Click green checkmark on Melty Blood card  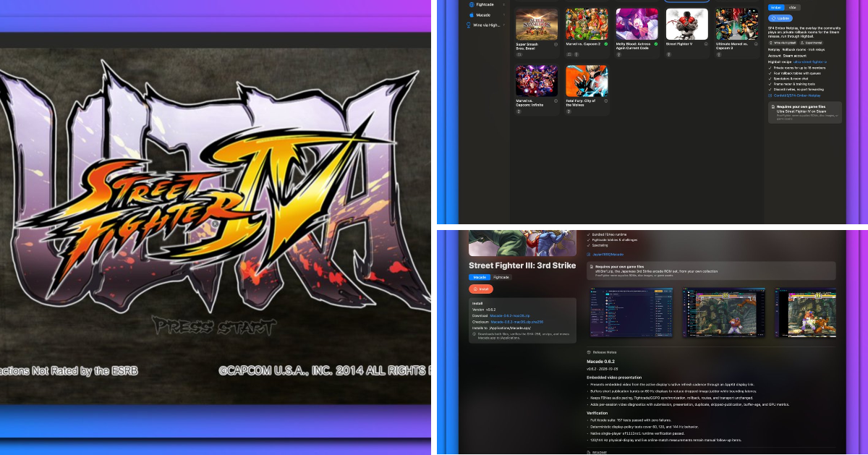(x=655, y=43)
